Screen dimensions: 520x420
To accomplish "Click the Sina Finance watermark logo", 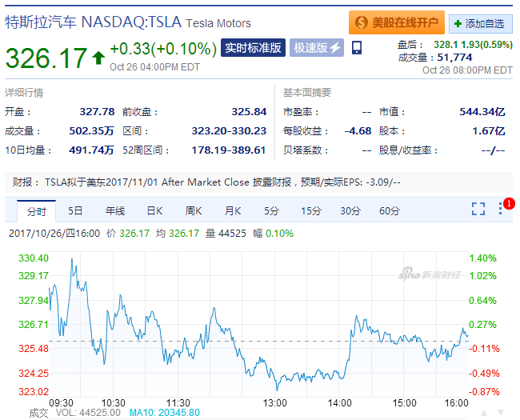I will coord(430,275).
